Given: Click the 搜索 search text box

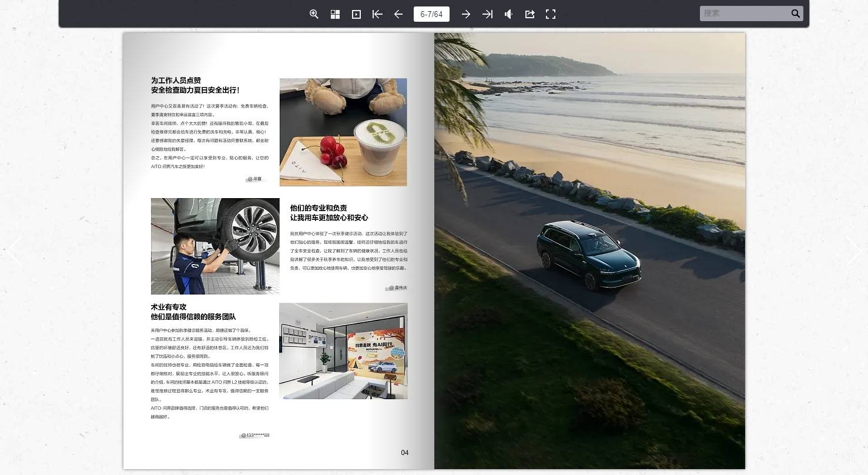Looking at the screenshot, I should (744, 14).
